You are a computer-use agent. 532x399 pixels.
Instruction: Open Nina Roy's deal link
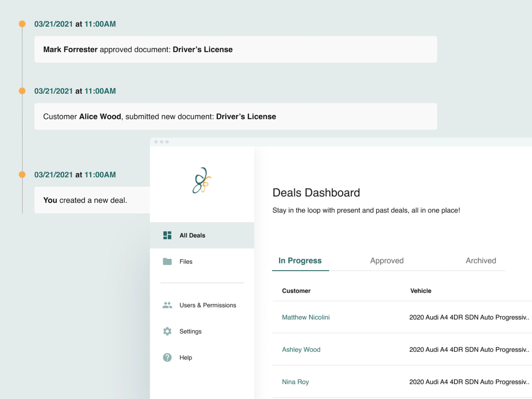[x=295, y=382]
